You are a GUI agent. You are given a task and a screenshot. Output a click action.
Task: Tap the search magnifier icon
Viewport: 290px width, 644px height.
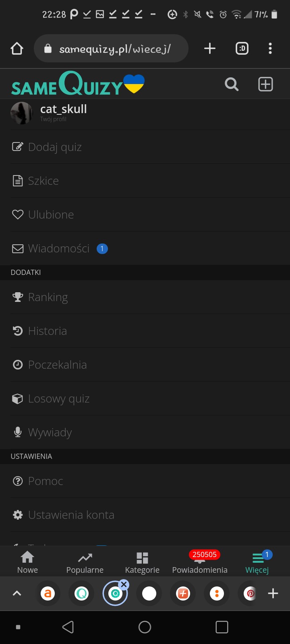click(x=232, y=85)
